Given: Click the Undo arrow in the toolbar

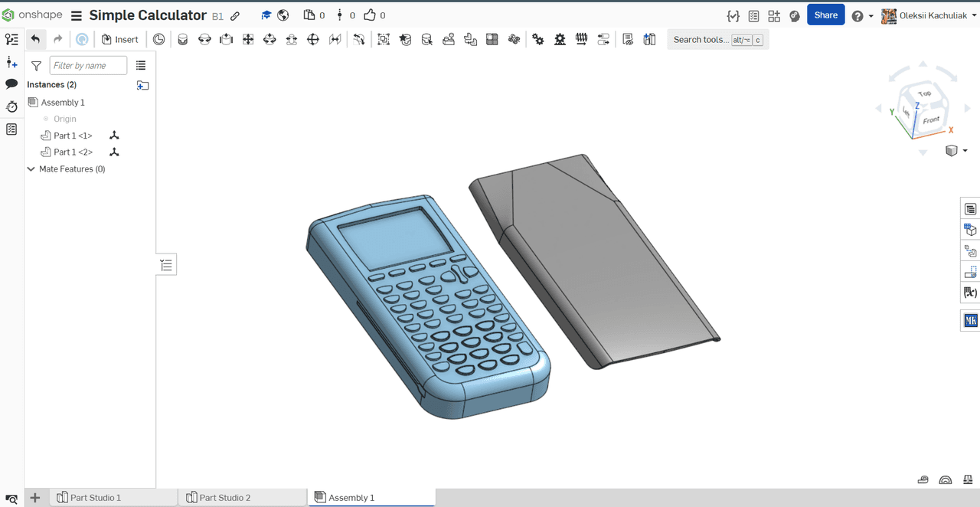Looking at the screenshot, I should click(35, 39).
